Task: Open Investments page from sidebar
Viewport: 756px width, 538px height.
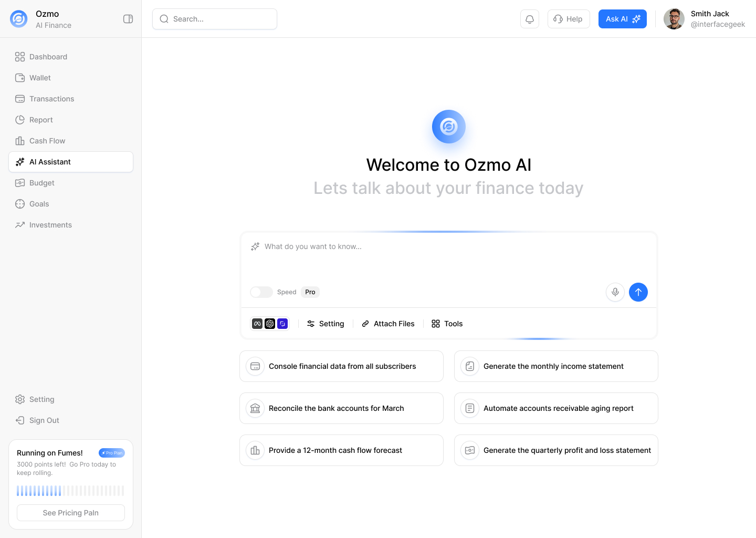Action: tap(50, 225)
